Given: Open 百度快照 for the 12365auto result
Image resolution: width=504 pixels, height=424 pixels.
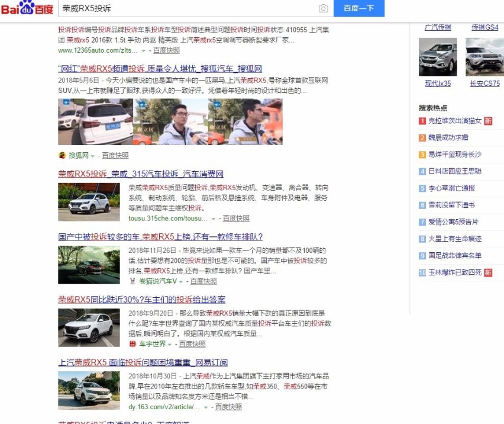Looking at the screenshot, I should click(x=166, y=50).
